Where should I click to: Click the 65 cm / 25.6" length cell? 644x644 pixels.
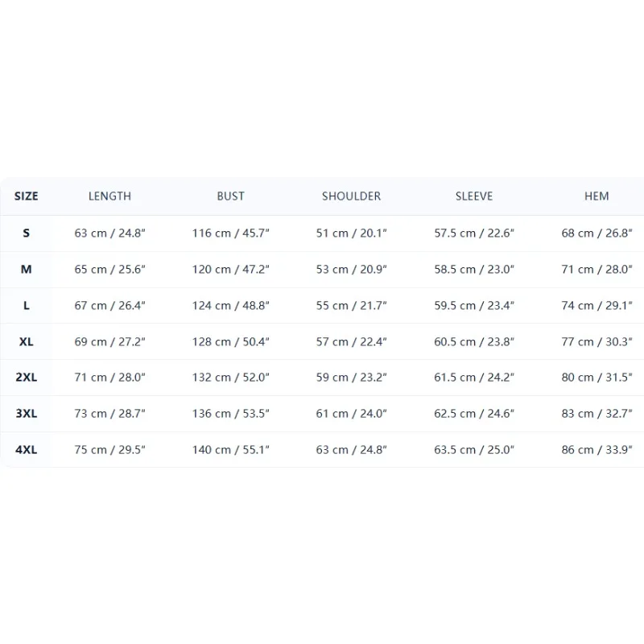coord(109,270)
